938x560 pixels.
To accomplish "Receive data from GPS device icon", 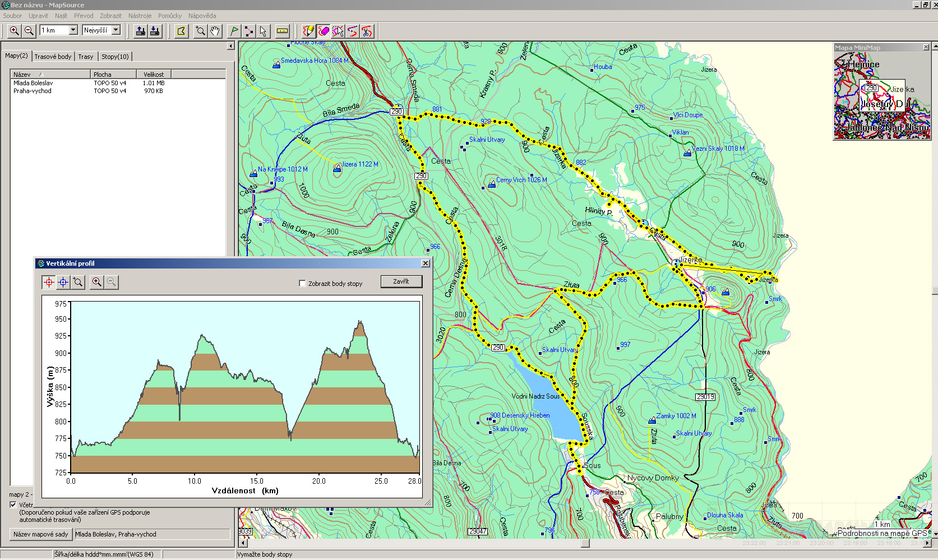I will click(x=155, y=31).
